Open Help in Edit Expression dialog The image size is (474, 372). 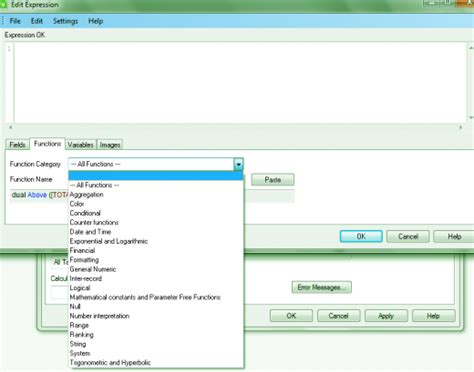(454, 236)
